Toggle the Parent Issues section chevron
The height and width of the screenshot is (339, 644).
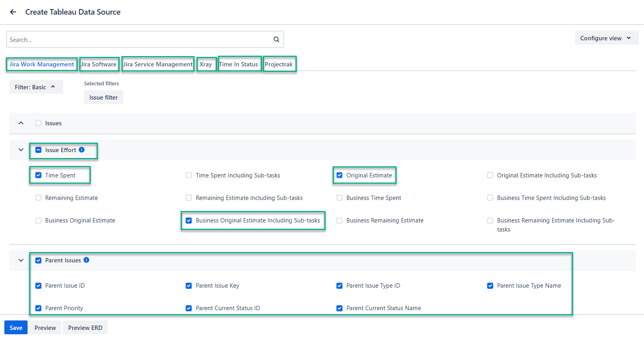click(x=21, y=260)
